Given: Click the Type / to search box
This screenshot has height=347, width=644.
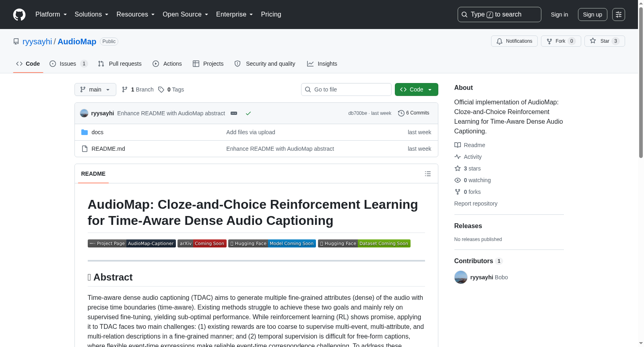Looking at the screenshot, I should (500, 15).
